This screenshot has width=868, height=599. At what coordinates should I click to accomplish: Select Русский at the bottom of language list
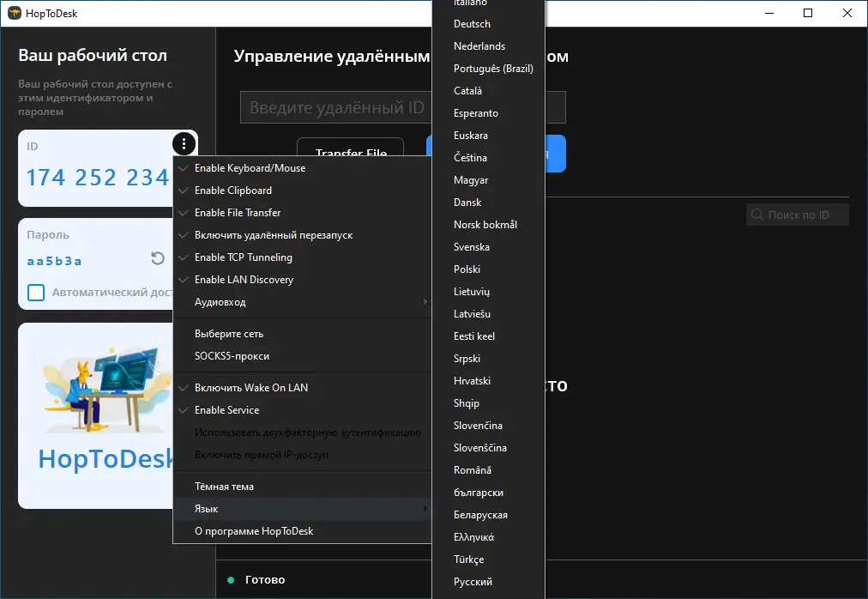coord(472,581)
